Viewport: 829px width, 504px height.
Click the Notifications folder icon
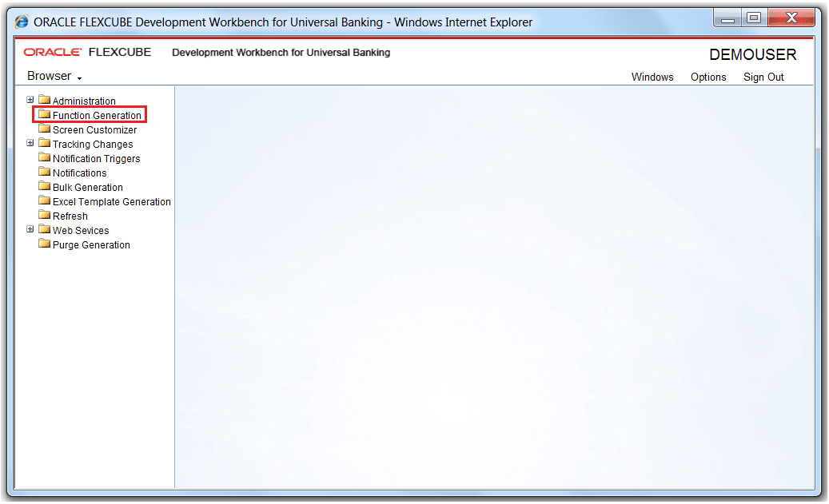(45, 172)
